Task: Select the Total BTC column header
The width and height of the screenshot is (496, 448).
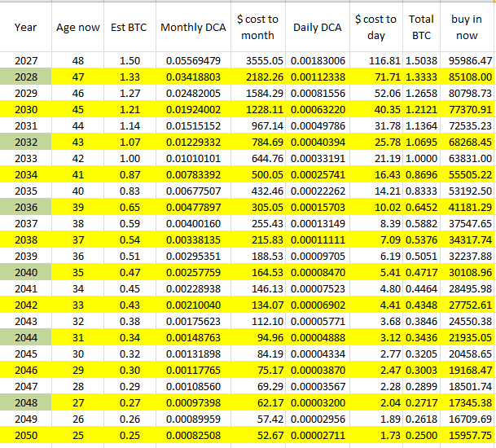Action: (x=421, y=27)
